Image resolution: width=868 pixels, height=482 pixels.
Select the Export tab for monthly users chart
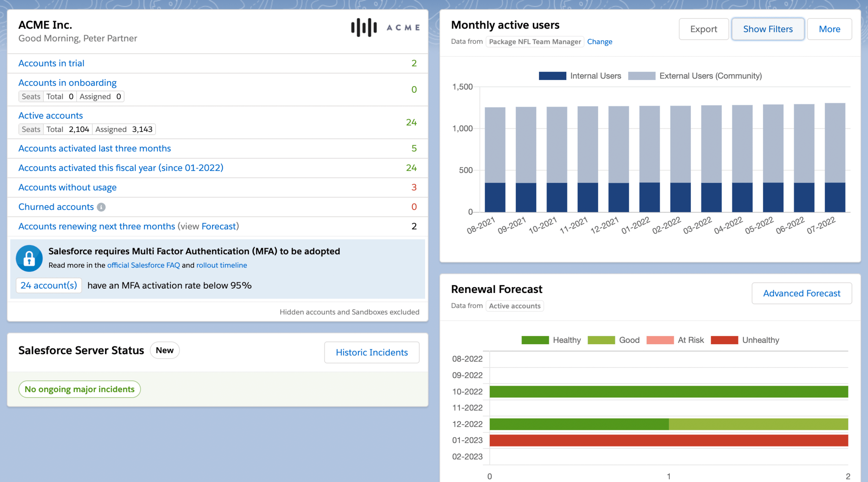click(703, 29)
